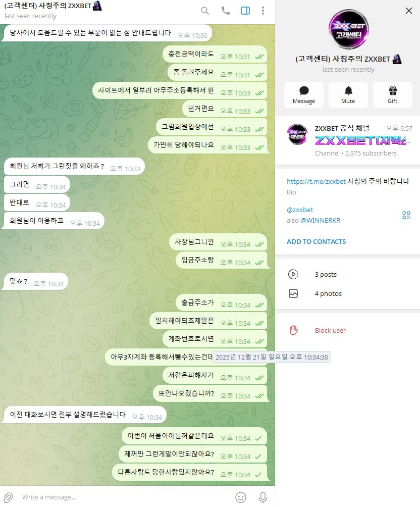Open the emoji picker smiley icon
The image size is (420, 507).
(241, 497)
